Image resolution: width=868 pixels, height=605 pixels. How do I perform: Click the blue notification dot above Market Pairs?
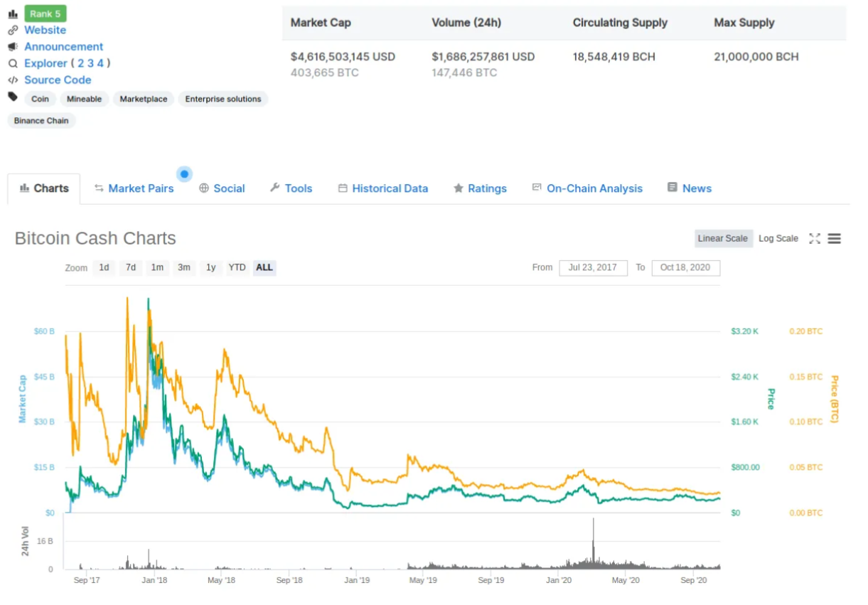point(185,173)
